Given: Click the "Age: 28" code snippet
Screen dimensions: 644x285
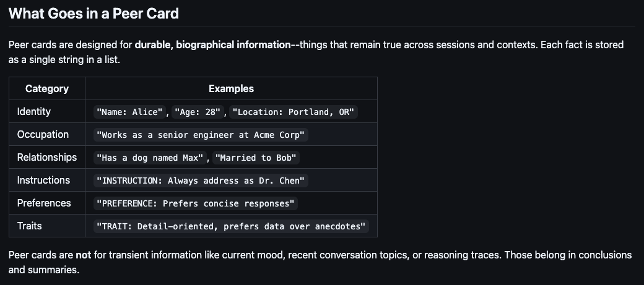Looking at the screenshot, I should coord(198,112).
